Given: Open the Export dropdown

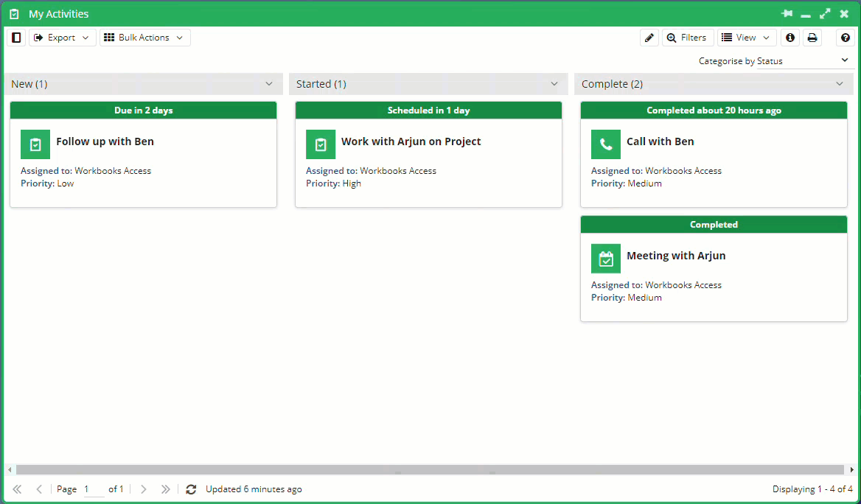Looking at the screenshot, I should [x=62, y=38].
